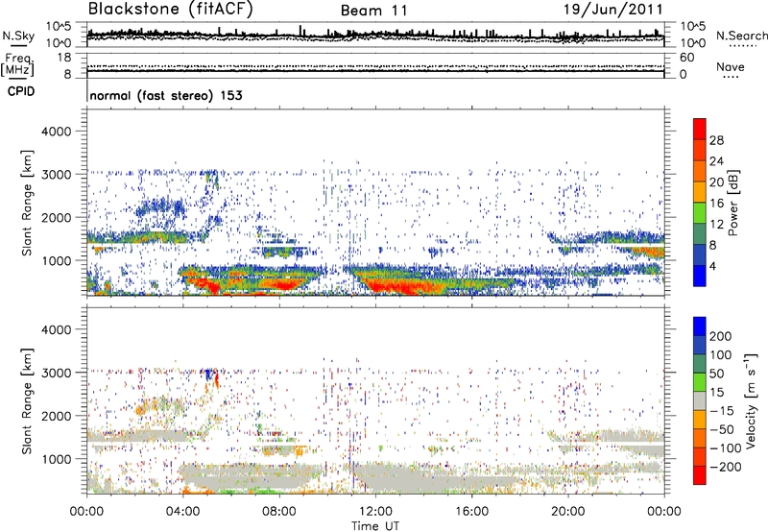Click power colorbar label '12'
768x532 pixels.
[716, 225]
